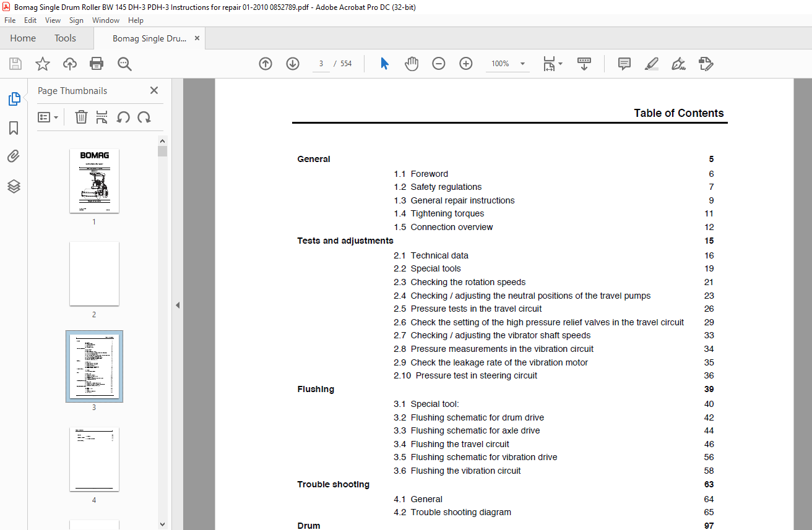The height and width of the screenshot is (530, 812).
Task: Open the Attachments paperclip panel
Action: coord(14,156)
